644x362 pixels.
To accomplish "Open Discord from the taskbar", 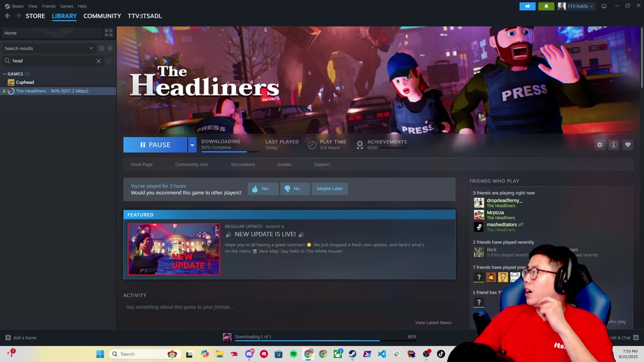I will point(249,354).
